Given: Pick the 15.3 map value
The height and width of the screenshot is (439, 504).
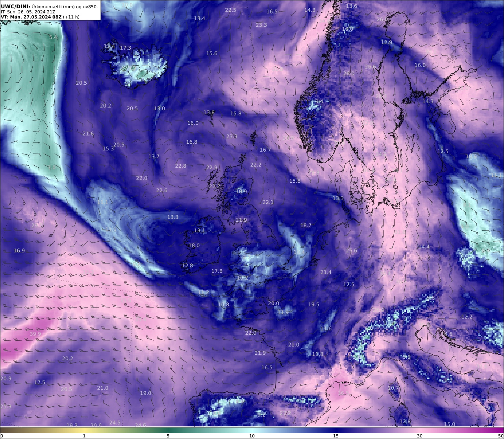Looking at the screenshot, I should (108, 148).
